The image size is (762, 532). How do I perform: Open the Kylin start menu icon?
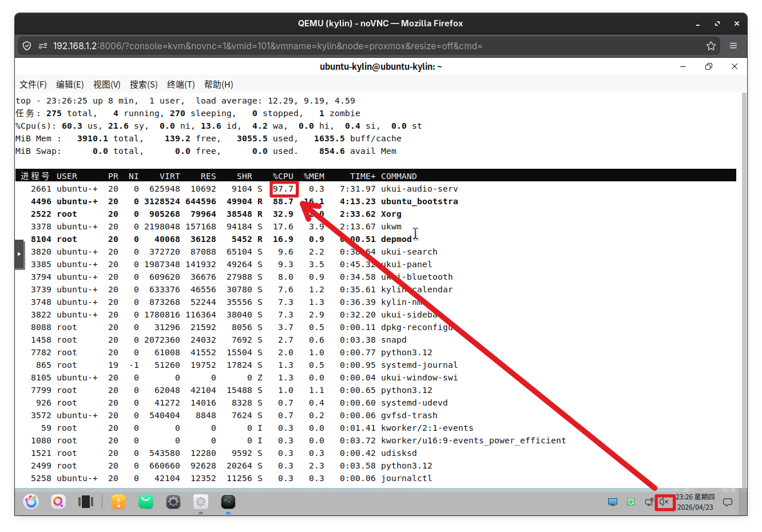tap(31, 502)
